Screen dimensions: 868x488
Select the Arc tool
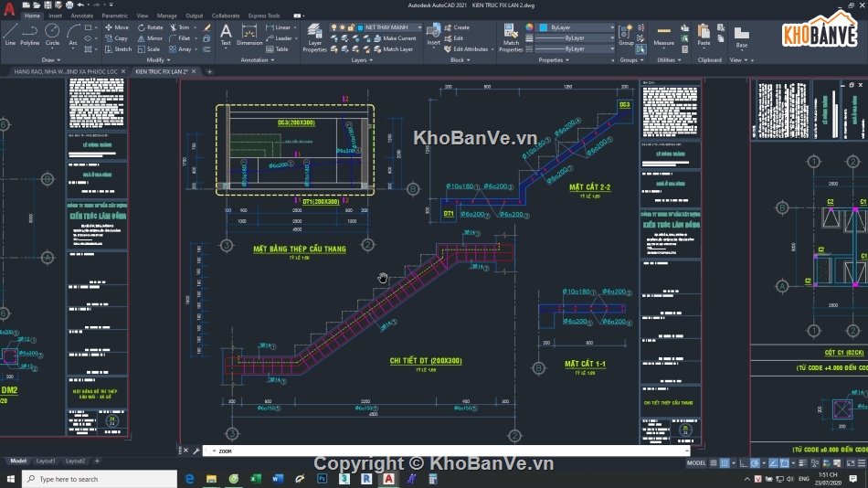pos(73,35)
